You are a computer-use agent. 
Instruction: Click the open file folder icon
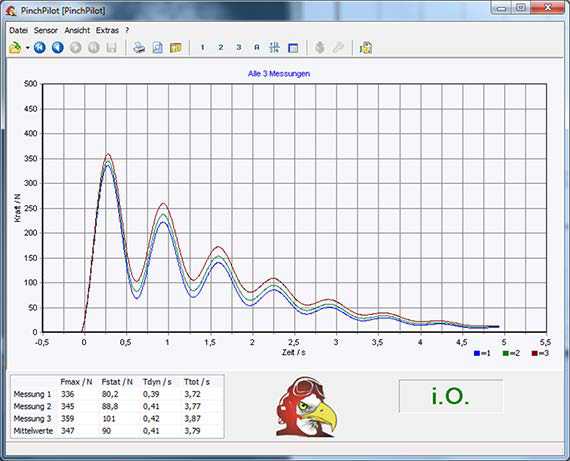(x=15, y=48)
